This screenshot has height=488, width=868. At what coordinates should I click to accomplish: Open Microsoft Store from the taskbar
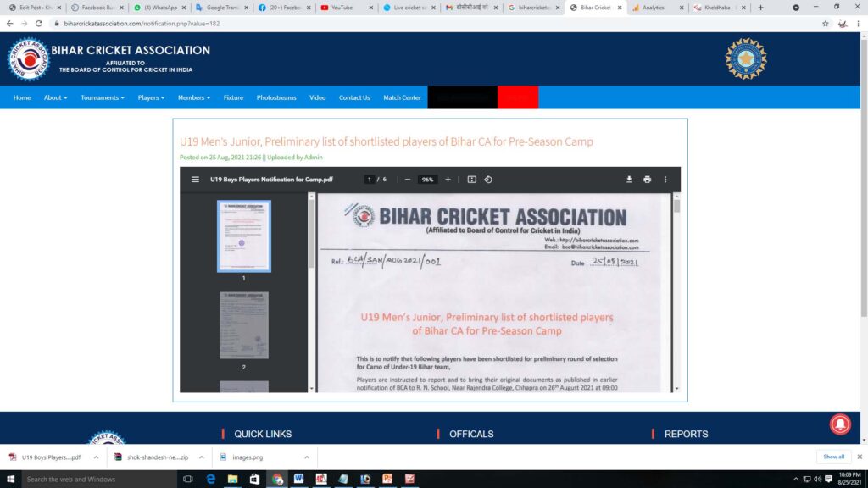pos(254,479)
